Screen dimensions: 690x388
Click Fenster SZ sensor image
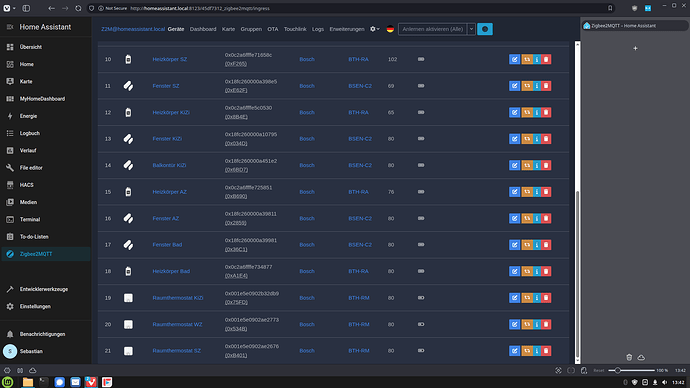click(x=128, y=86)
